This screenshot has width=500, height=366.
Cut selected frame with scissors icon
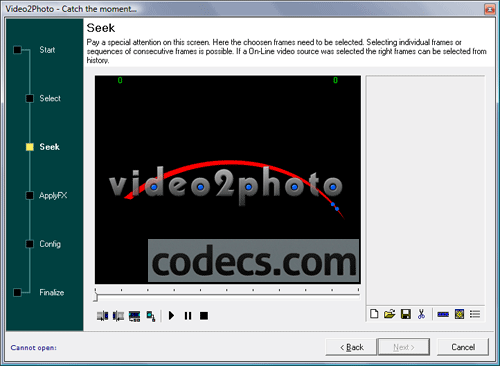click(x=421, y=314)
